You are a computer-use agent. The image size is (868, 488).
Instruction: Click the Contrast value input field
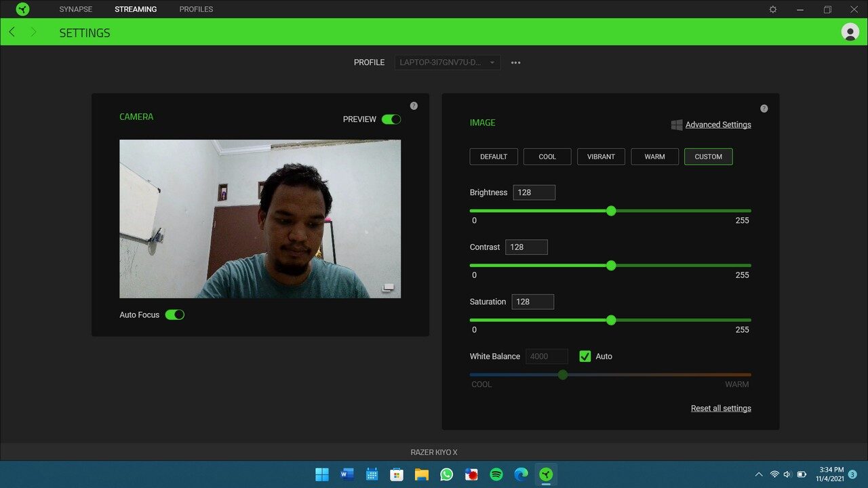click(x=526, y=247)
